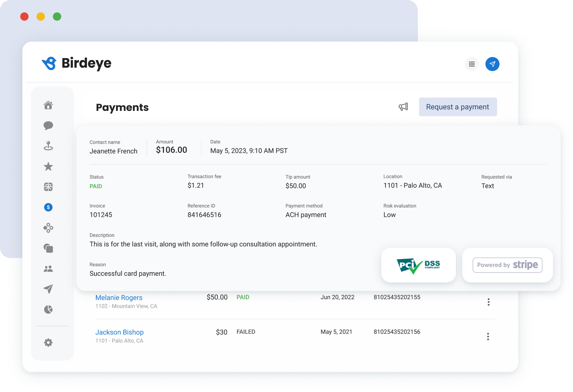
Task: Open the three-dot menu on Jackson Bishop row
Action: (x=488, y=336)
